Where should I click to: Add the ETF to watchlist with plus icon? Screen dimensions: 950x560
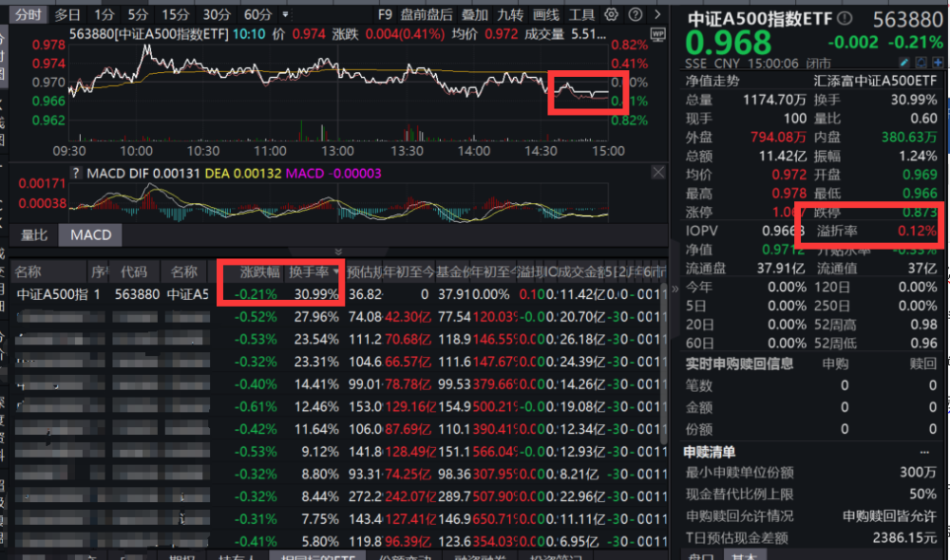936,62
